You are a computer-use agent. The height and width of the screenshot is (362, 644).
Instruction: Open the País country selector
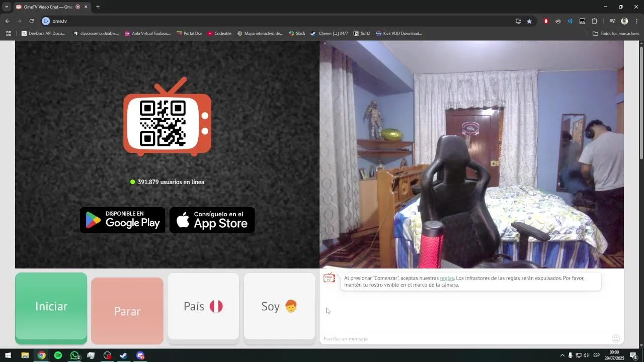tap(203, 307)
